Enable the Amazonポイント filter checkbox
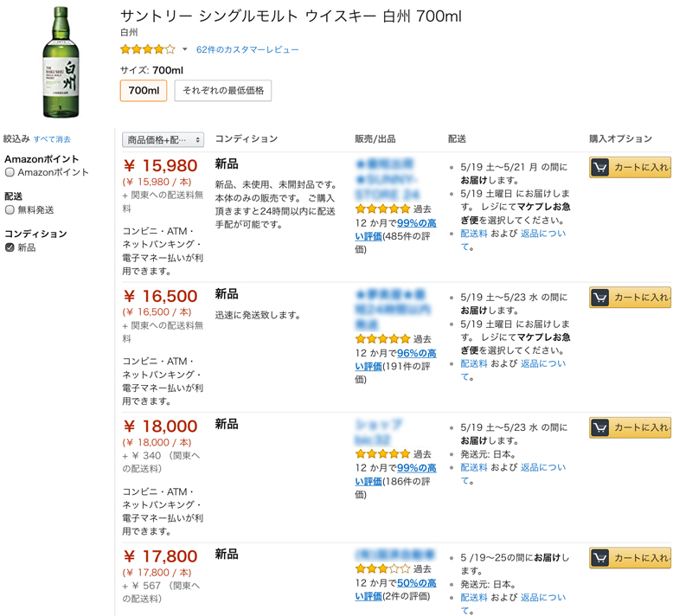Viewport: 692px width, 616px height. pos(10,172)
